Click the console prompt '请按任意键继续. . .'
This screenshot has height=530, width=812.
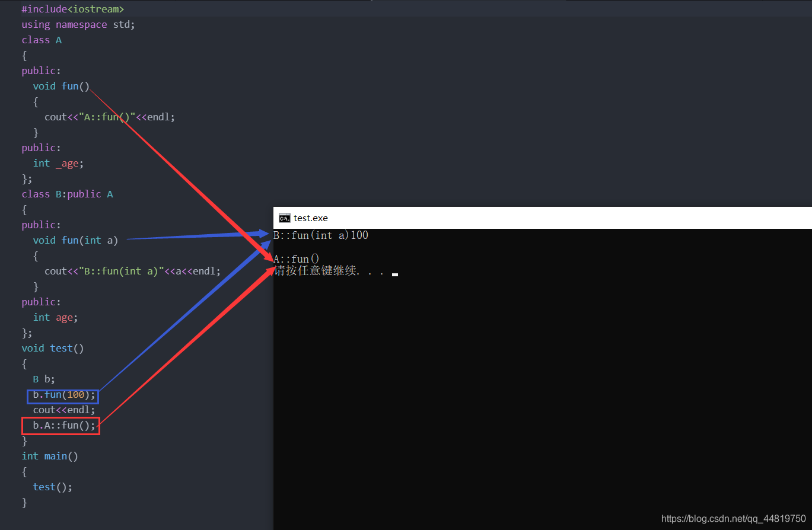click(329, 271)
